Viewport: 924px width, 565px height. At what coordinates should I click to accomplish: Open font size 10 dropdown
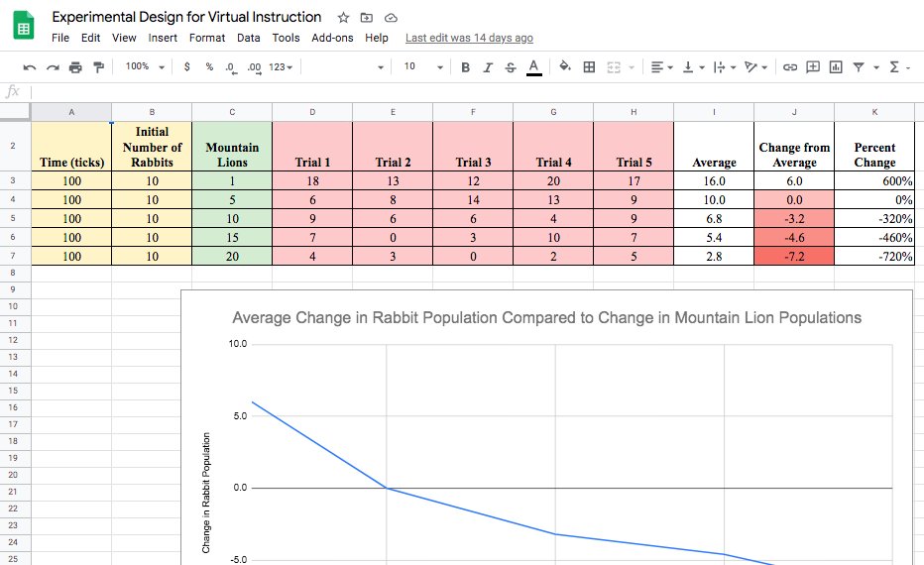tap(422, 66)
